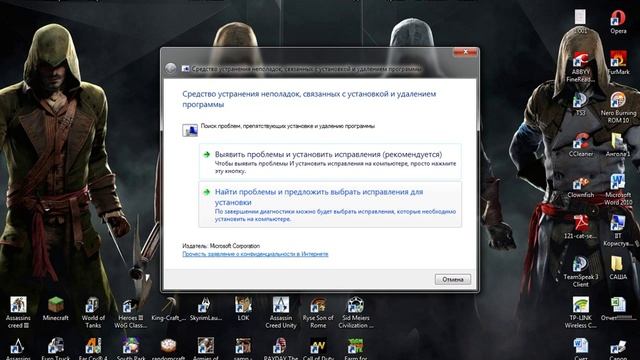Launch Assassin Creed Unity
The height and width of the screenshot is (360, 640).
[281, 312]
